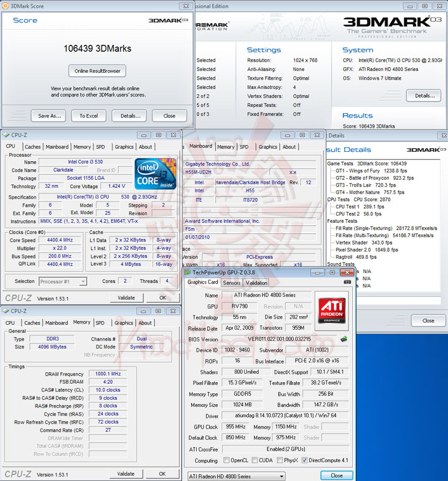Close the GPU-Z window with the red X

[347, 273]
